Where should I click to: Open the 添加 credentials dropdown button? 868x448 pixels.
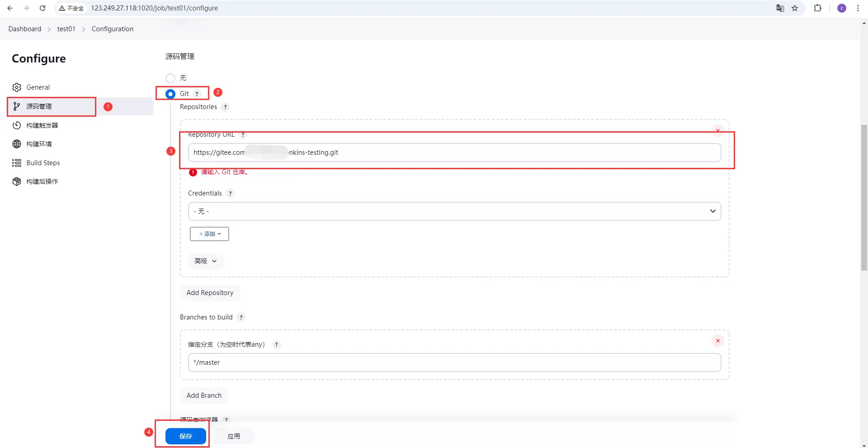pos(209,234)
